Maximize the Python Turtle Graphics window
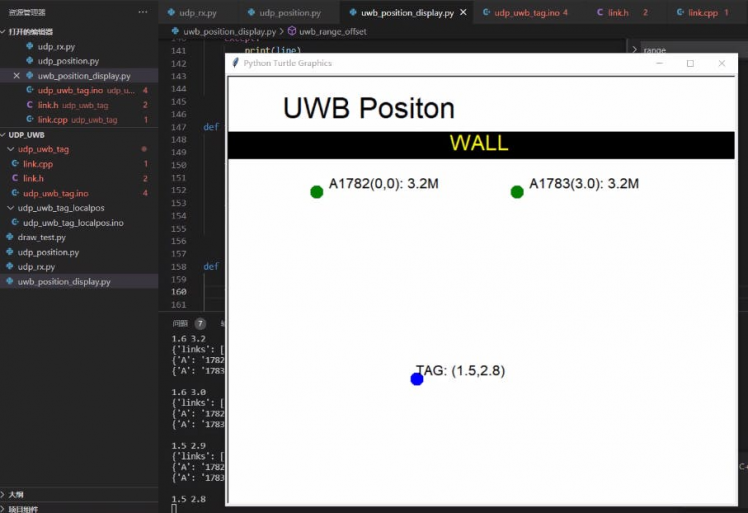The image size is (748, 513). click(690, 63)
